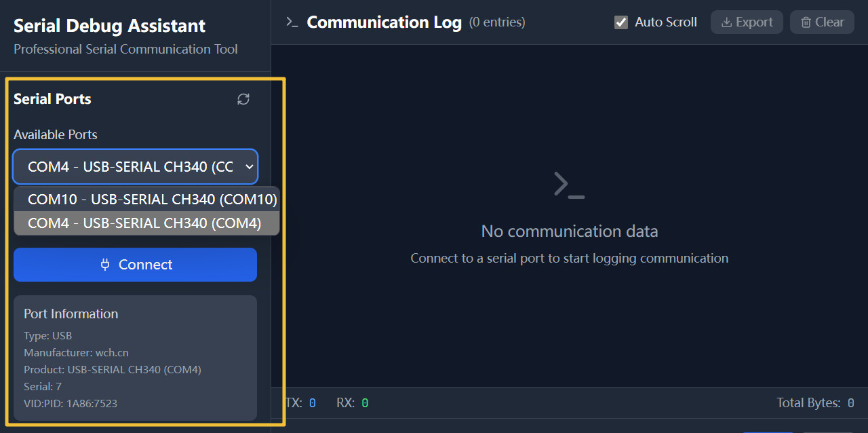Click the download icon on Export
868x433 pixels.
tap(726, 22)
